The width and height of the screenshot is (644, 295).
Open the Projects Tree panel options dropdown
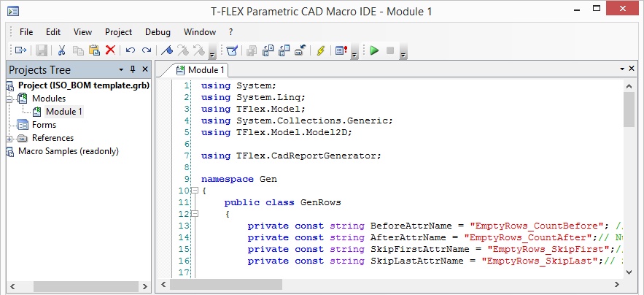pos(121,69)
